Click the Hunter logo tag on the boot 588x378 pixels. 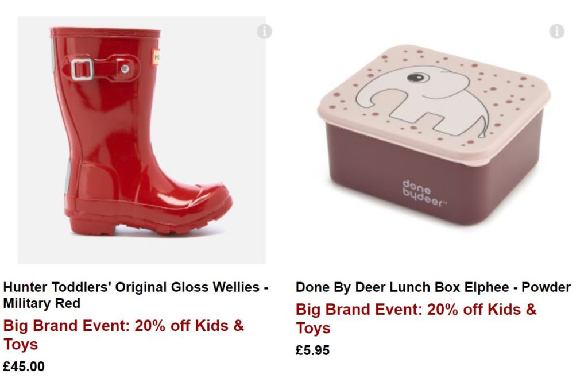coord(156,57)
